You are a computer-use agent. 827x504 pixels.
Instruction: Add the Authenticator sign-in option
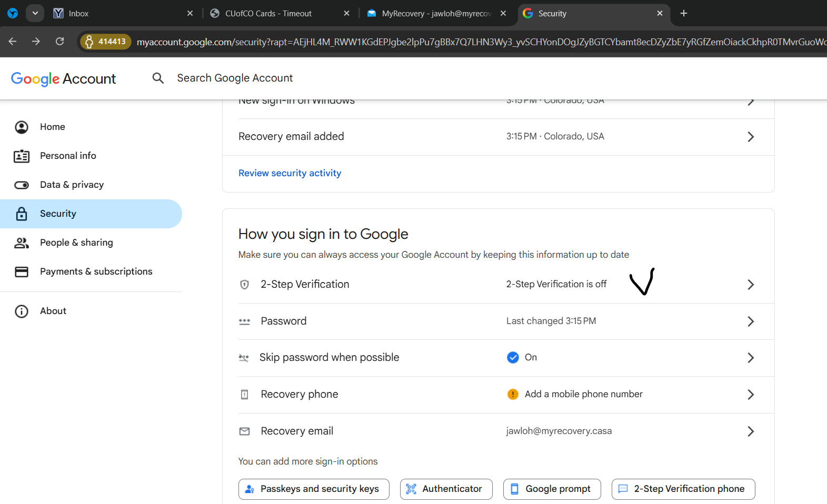(446, 489)
